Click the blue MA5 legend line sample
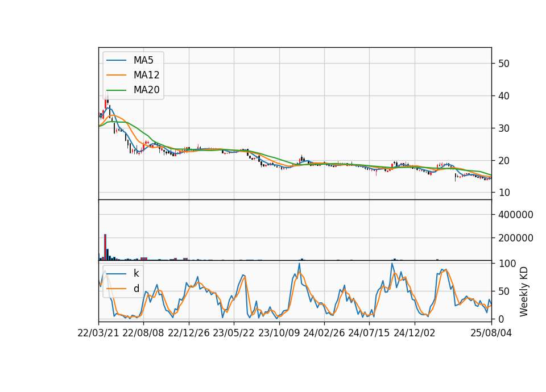 click(x=116, y=61)
